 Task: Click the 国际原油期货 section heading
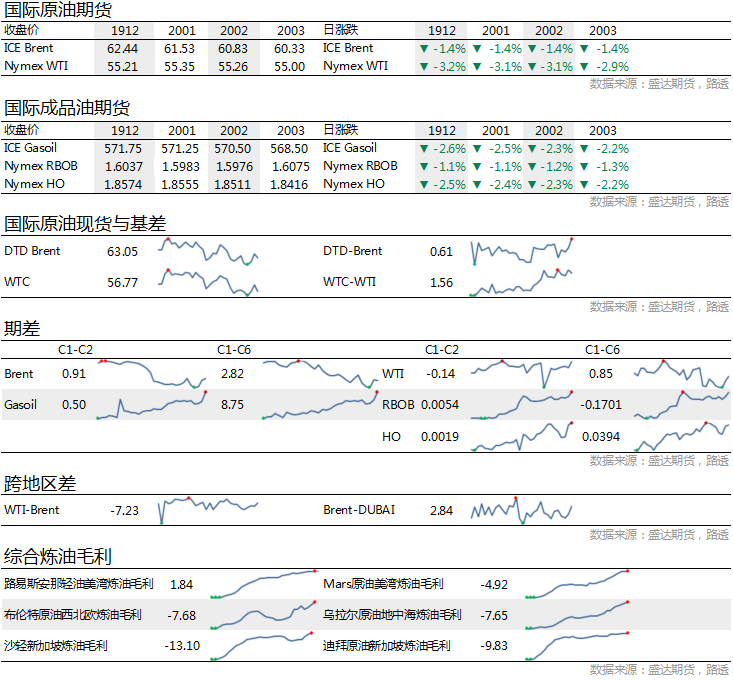tap(58, 12)
